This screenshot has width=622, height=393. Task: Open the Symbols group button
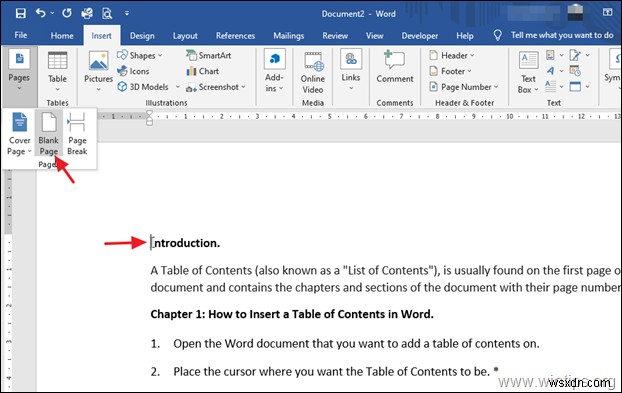point(614,69)
